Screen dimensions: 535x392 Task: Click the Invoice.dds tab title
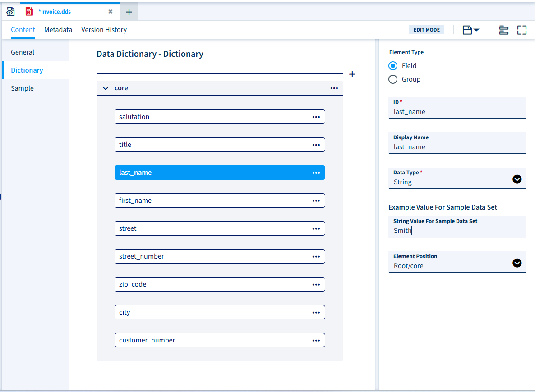55,12
